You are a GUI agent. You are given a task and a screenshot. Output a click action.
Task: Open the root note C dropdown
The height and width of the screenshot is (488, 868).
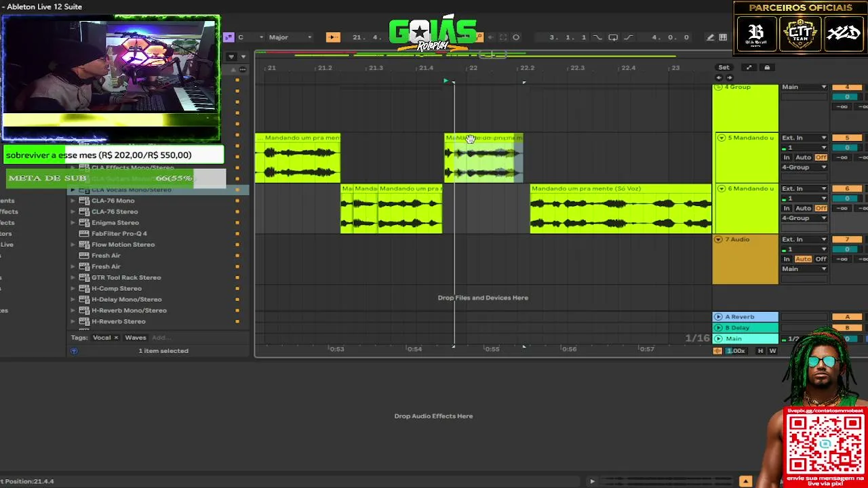pyautogui.click(x=249, y=37)
